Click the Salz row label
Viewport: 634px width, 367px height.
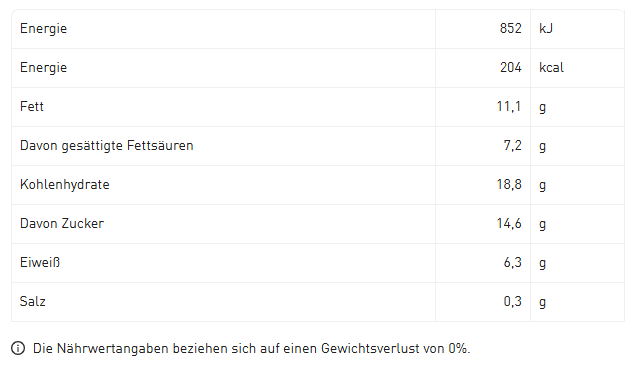tap(33, 302)
